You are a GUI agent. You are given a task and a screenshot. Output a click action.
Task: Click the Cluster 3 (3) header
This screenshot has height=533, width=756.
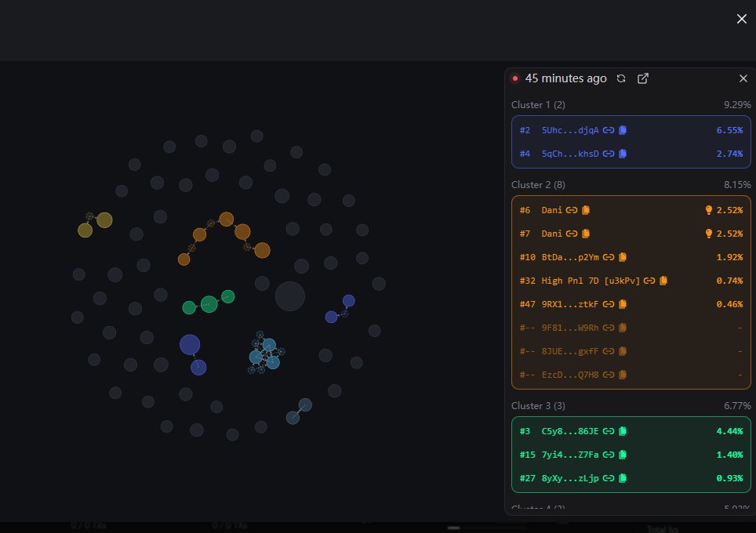[x=538, y=406]
